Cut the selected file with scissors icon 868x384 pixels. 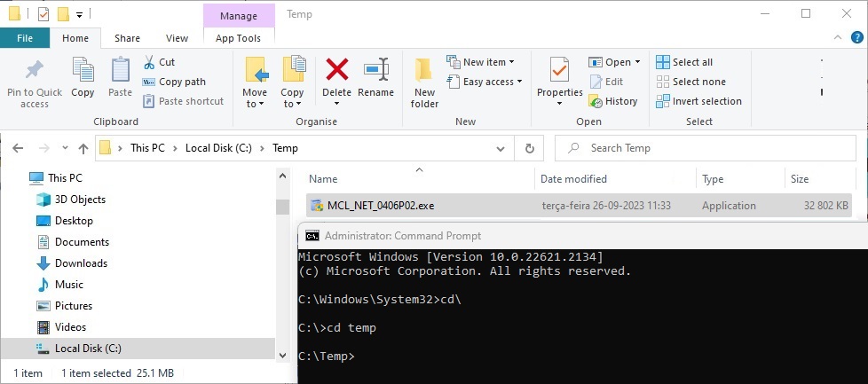[x=149, y=62]
